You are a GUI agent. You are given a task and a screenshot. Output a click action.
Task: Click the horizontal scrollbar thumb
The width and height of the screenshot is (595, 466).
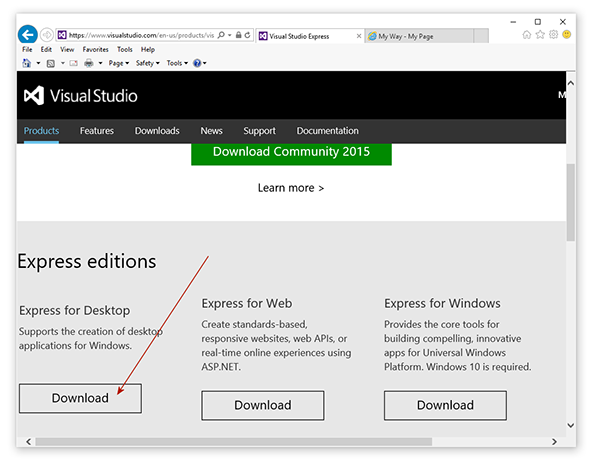tap(234, 442)
